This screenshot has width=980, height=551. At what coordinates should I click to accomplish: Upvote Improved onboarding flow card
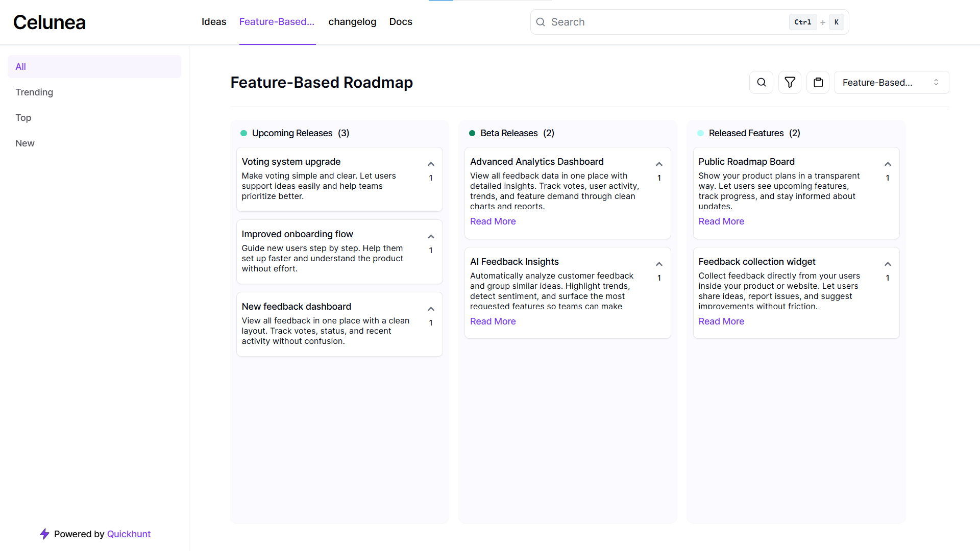tap(431, 237)
